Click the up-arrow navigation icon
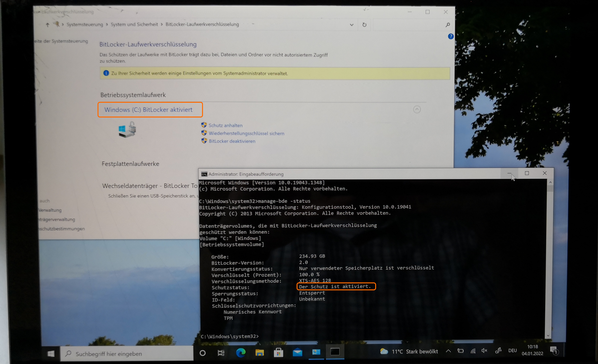The height and width of the screenshot is (364, 598). 48,25
